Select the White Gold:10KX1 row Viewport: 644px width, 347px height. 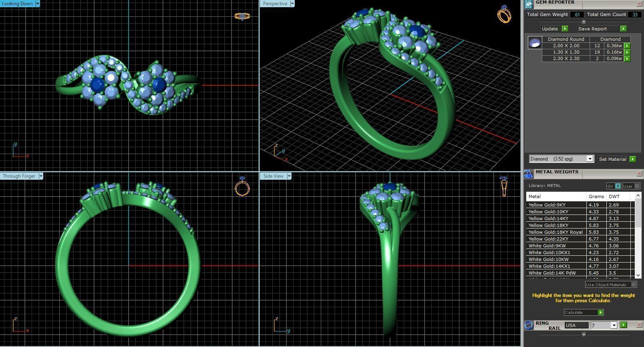pos(580,253)
